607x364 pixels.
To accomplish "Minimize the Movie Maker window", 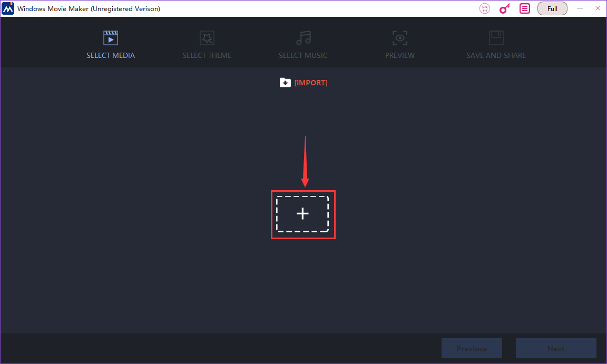I will click(580, 8).
